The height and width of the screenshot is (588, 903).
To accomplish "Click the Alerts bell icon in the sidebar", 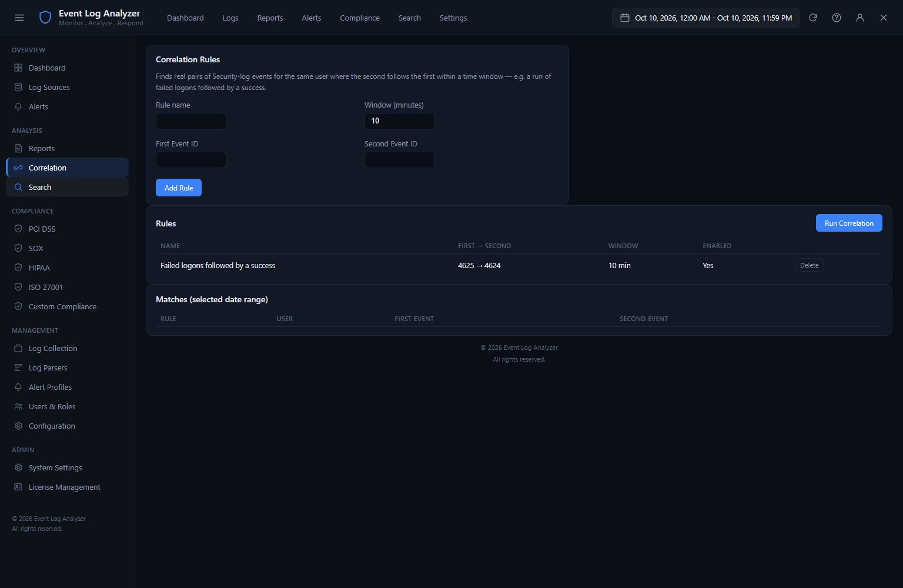I will pyautogui.click(x=18, y=106).
